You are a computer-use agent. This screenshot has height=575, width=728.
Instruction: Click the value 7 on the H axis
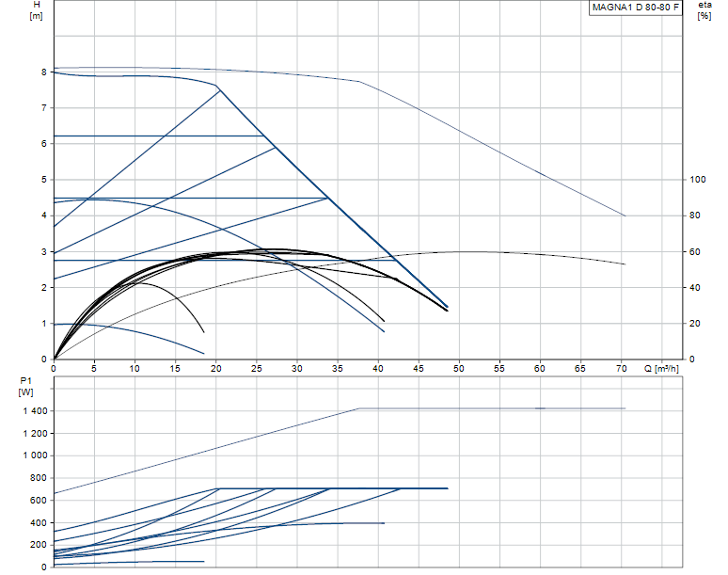[44, 108]
